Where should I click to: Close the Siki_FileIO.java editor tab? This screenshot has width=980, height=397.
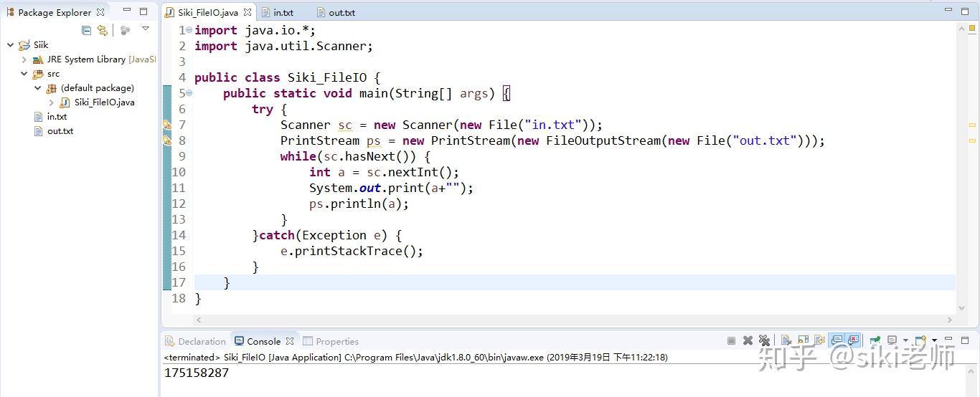click(x=248, y=13)
